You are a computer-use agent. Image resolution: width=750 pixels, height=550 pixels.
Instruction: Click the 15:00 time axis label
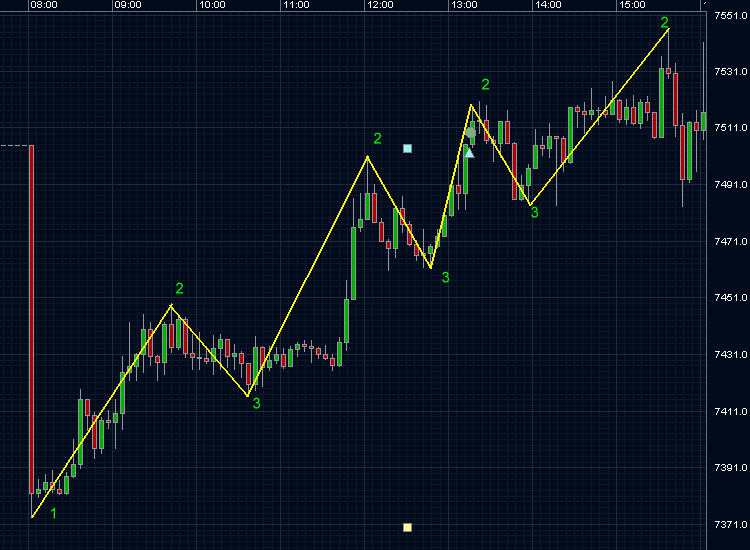point(632,5)
